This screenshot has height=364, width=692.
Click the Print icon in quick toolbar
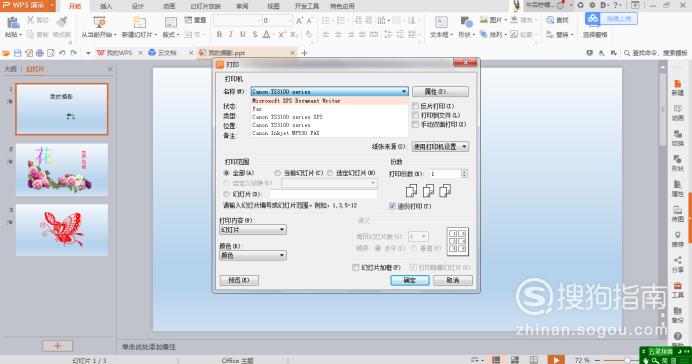click(40, 53)
